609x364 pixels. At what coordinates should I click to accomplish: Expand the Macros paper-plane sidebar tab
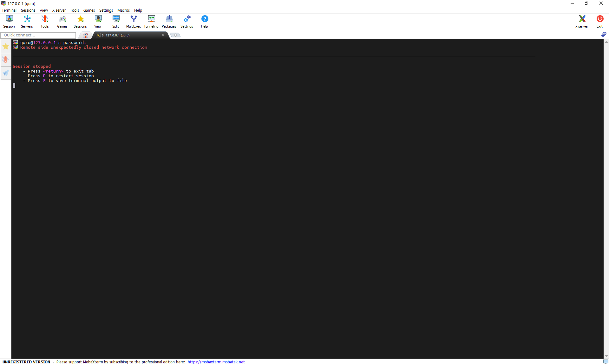click(6, 73)
